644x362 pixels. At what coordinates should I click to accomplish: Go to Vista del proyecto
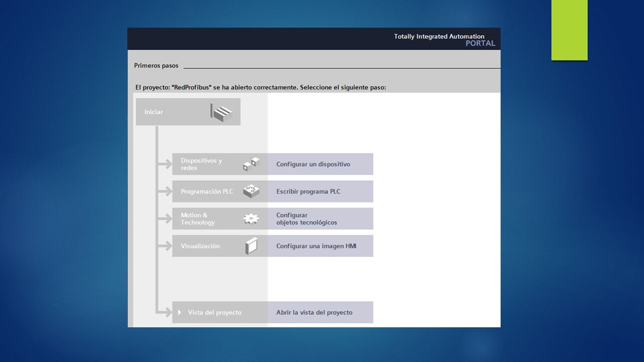(220, 312)
